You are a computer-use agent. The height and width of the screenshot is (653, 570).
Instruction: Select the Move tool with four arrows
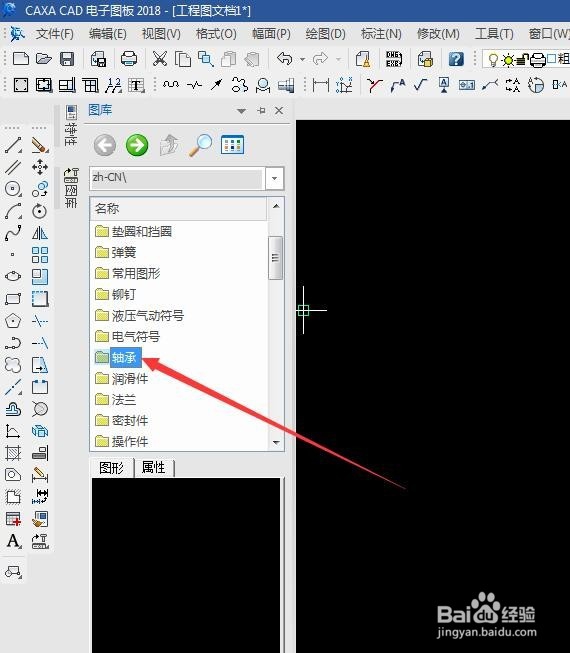[x=40, y=167]
